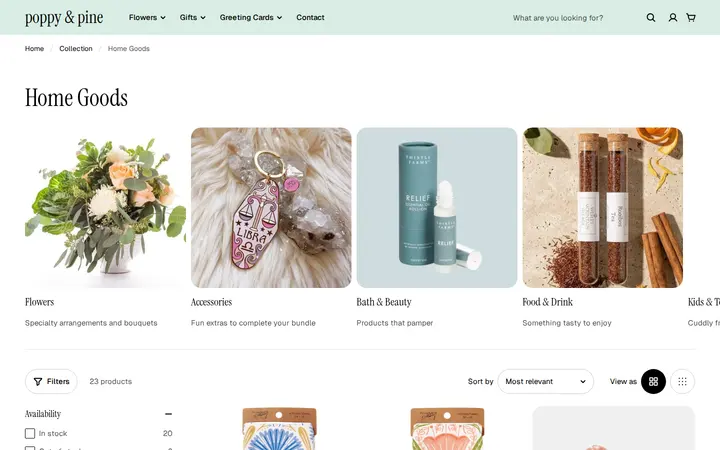Go to Collection breadcrumb
The width and height of the screenshot is (720, 450).
click(76, 49)
